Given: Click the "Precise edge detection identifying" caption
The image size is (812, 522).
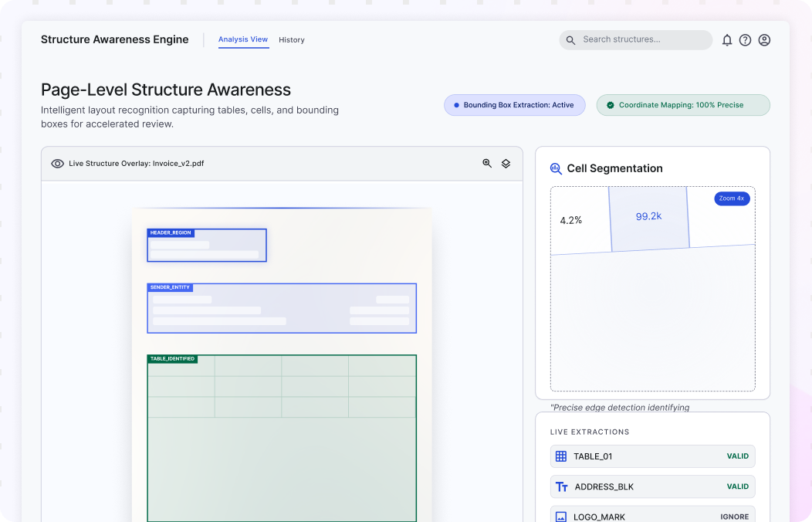Looking at the screenshot, I should (620, 408).
